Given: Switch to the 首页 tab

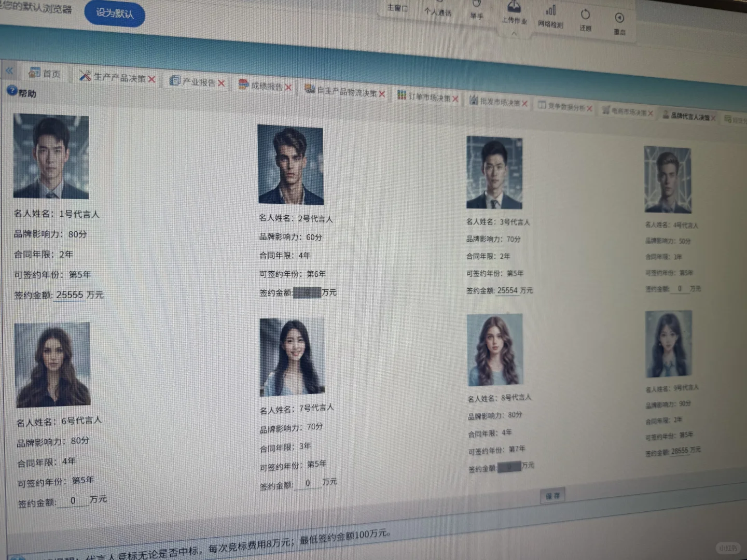Looking at the screenshot, I should click(x=45, y=74).
